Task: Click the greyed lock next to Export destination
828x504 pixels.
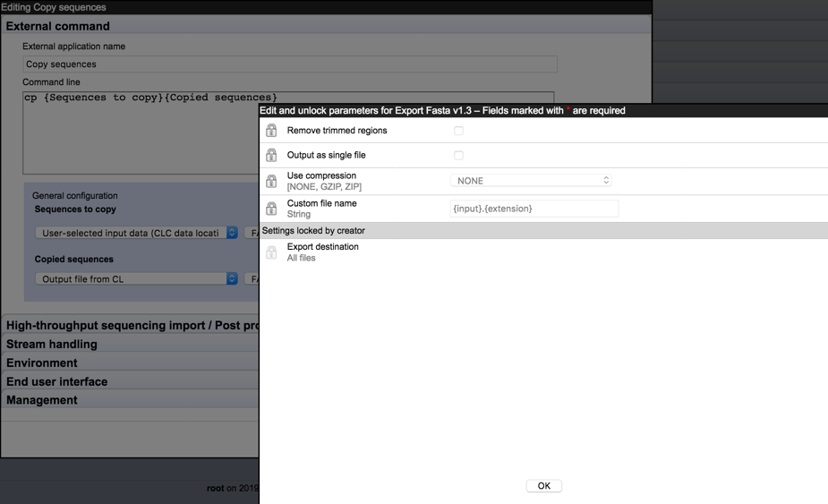Action: coord(271,252)
